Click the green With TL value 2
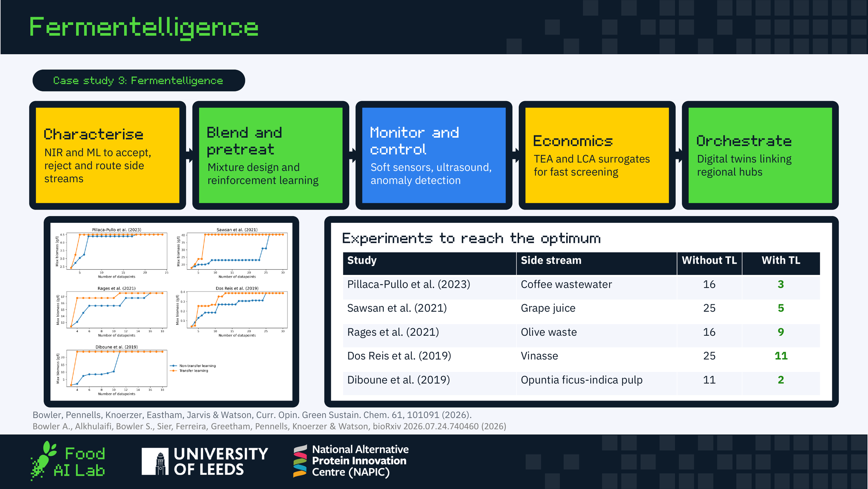The image size is (868, 489). 781,380
